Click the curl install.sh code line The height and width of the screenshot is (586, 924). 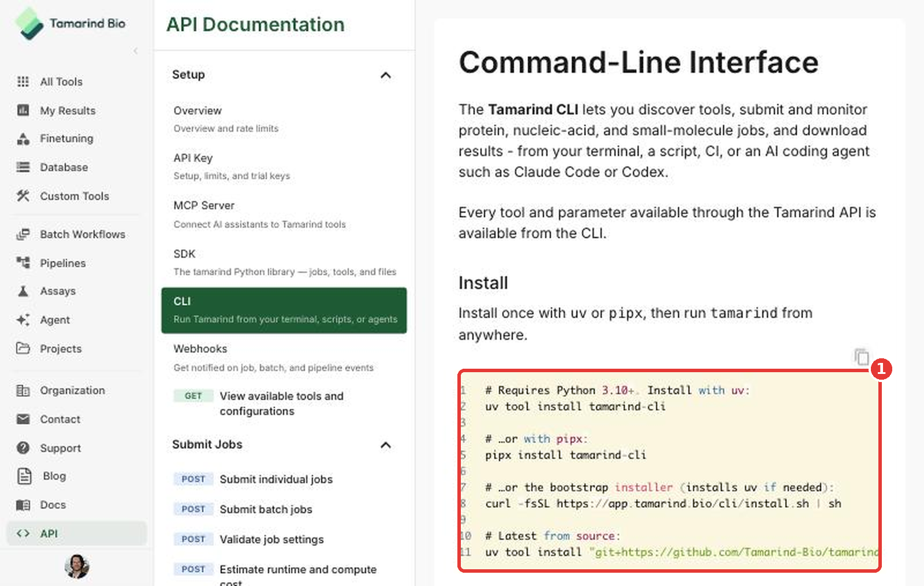coord(663,503)
